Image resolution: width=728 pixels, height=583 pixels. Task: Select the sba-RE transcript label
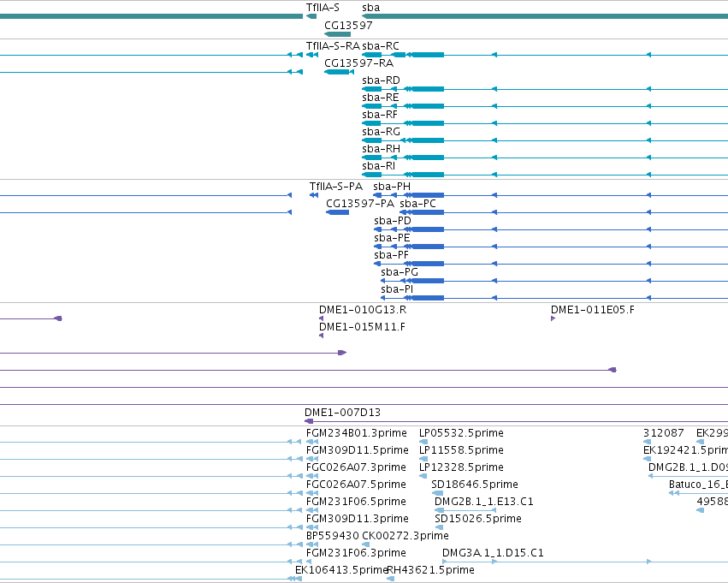380,98
